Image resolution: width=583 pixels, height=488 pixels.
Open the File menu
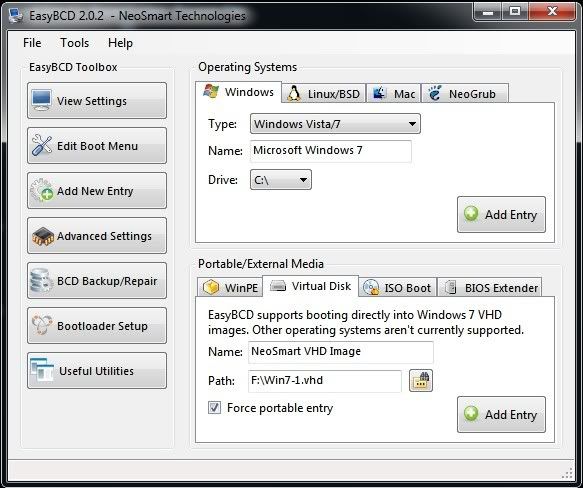(x=32, y=43)
